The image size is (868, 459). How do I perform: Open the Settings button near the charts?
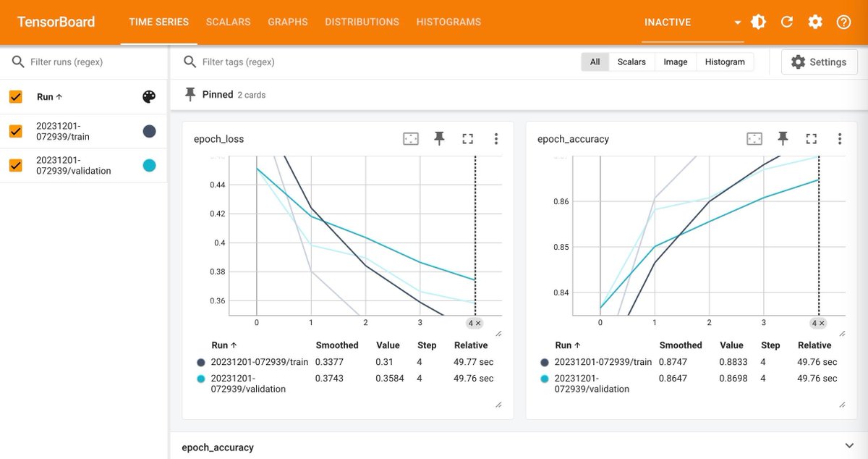click(819, 62)
